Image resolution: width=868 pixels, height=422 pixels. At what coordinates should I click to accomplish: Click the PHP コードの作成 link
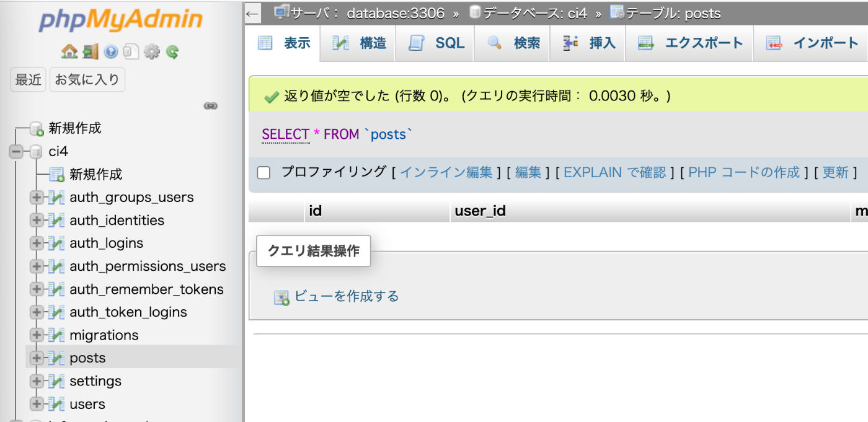(x=744, y=173)
